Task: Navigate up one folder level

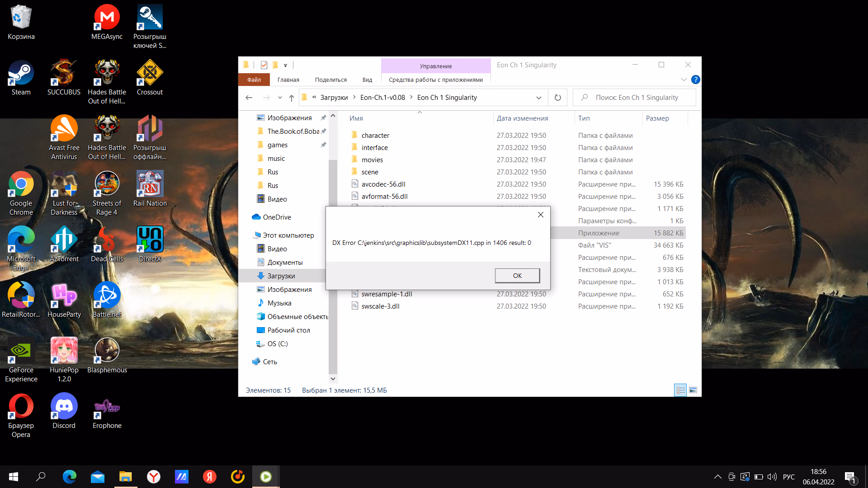Action: point(292,98)
